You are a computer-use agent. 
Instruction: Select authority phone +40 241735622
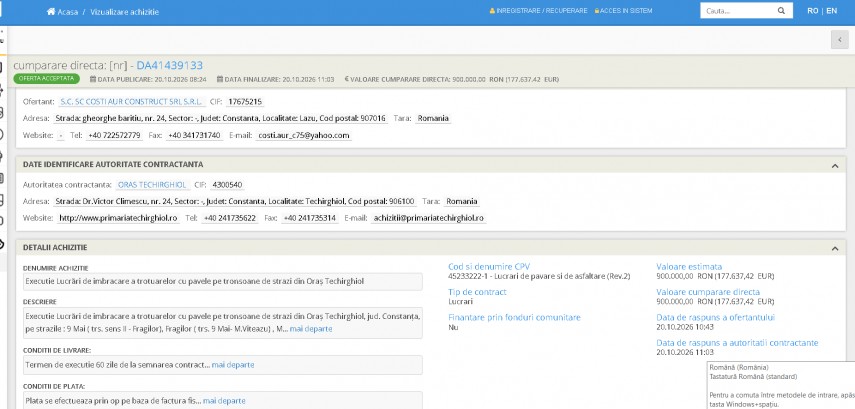pos(230,218)
